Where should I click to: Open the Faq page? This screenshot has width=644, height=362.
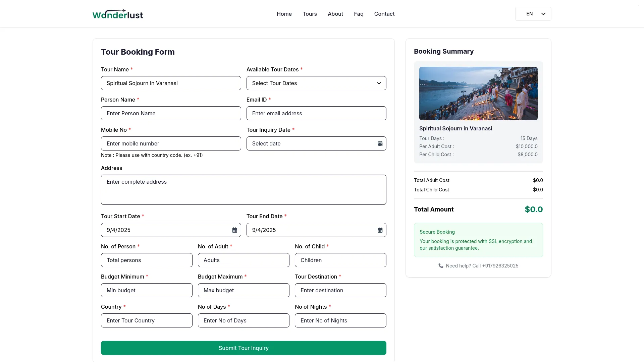tap(358, 14)
